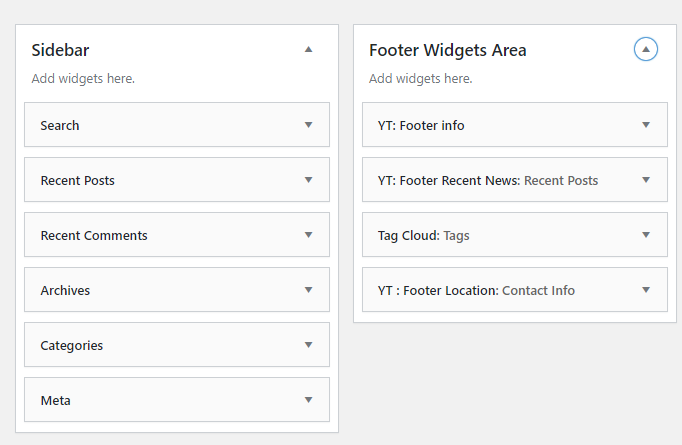
Task: Expand the Meta widget arrow
Action: (308, 400)
